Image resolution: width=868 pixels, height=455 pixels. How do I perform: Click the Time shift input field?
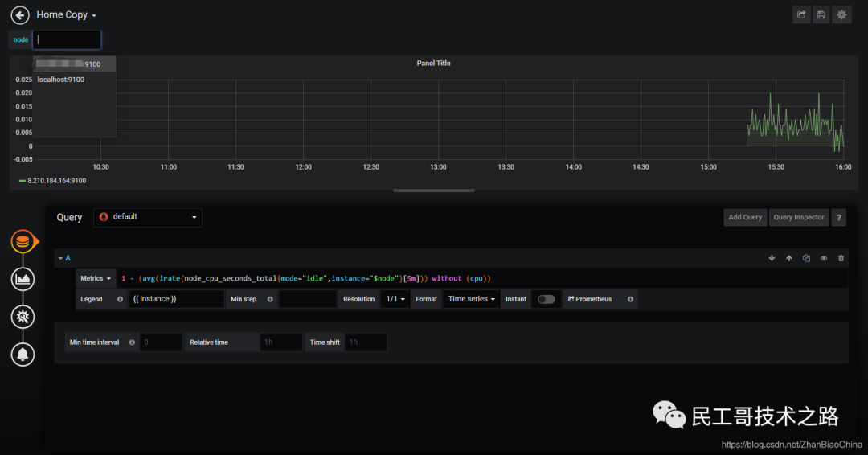366,342
